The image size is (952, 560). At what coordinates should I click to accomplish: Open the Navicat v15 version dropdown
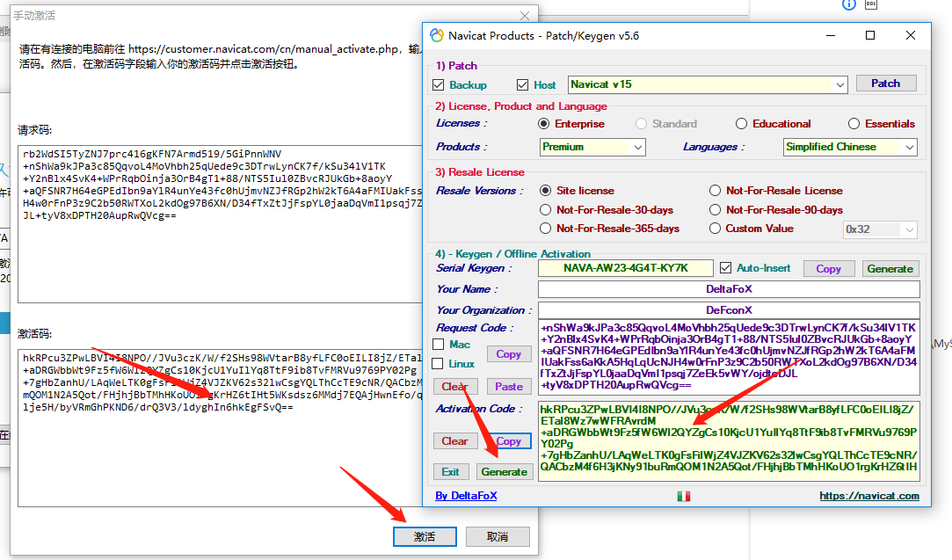click(708, 84)
